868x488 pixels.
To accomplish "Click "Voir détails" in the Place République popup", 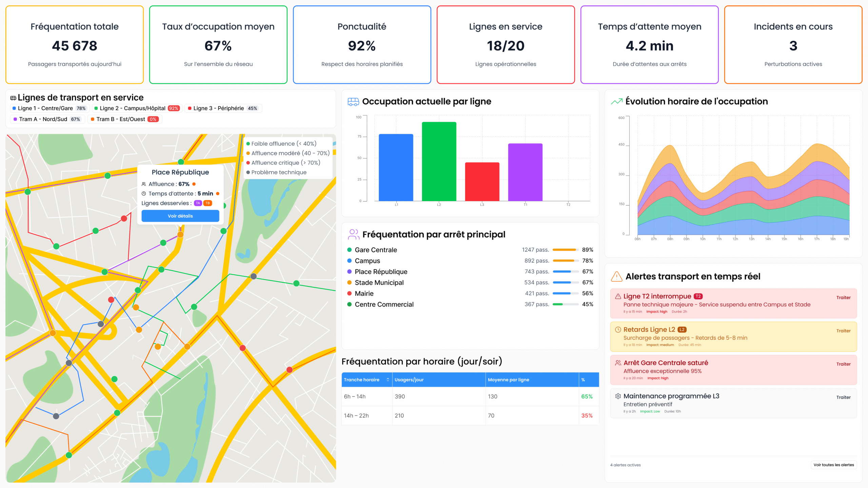I will coord(180,216).
